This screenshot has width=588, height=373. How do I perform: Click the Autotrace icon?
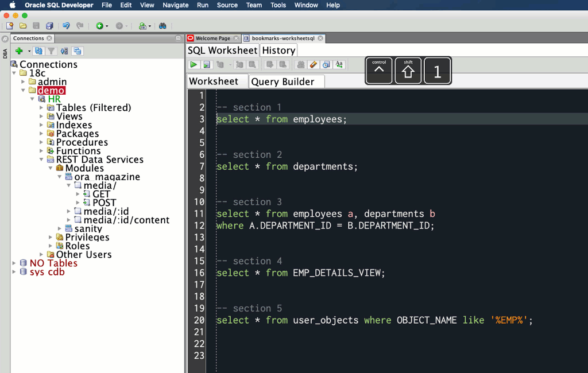coord(239,64)
